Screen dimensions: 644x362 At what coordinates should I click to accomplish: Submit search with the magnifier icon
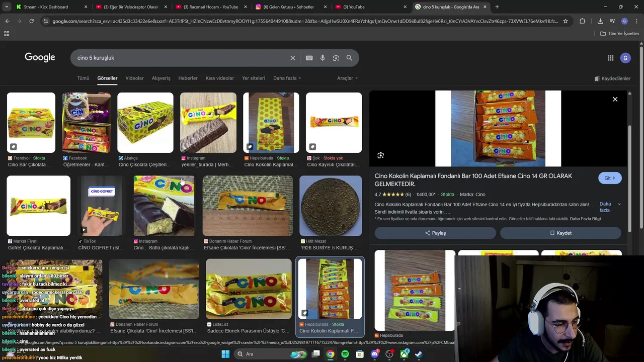(349, 58)
